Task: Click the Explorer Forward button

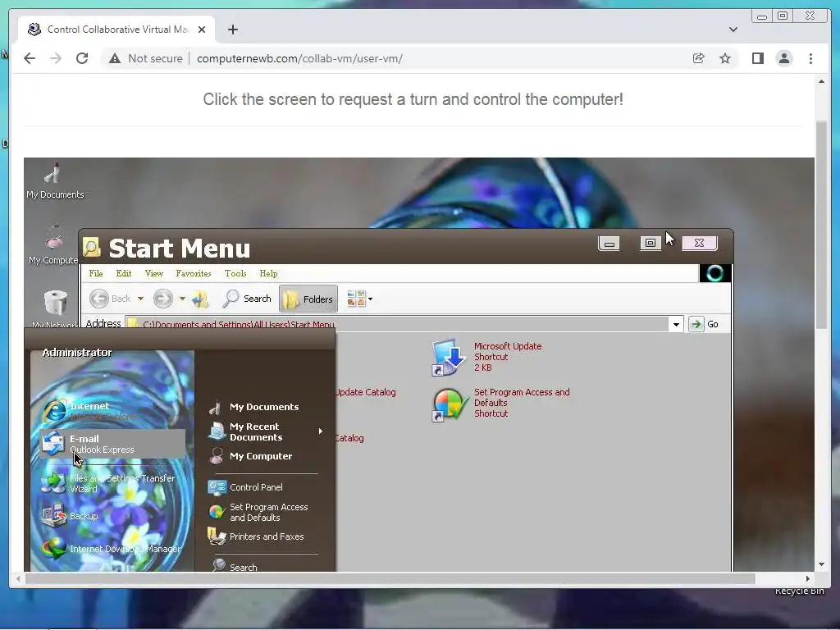Action: (x=163, y=299)
